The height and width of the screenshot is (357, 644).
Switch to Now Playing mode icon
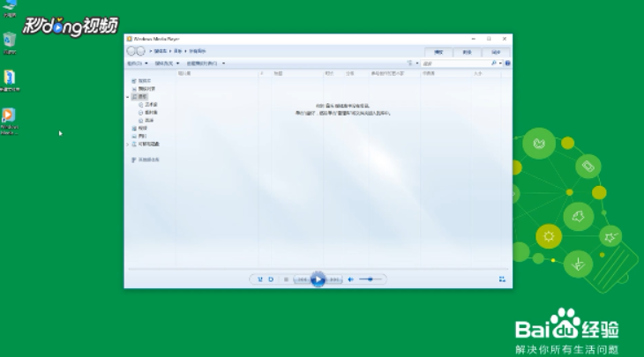502,279
